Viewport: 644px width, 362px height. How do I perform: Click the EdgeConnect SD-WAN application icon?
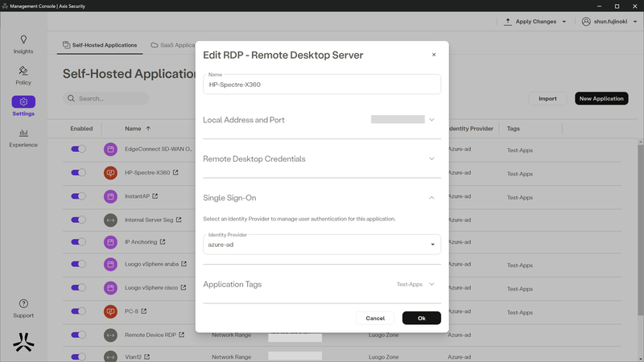[x=110, y=150]
